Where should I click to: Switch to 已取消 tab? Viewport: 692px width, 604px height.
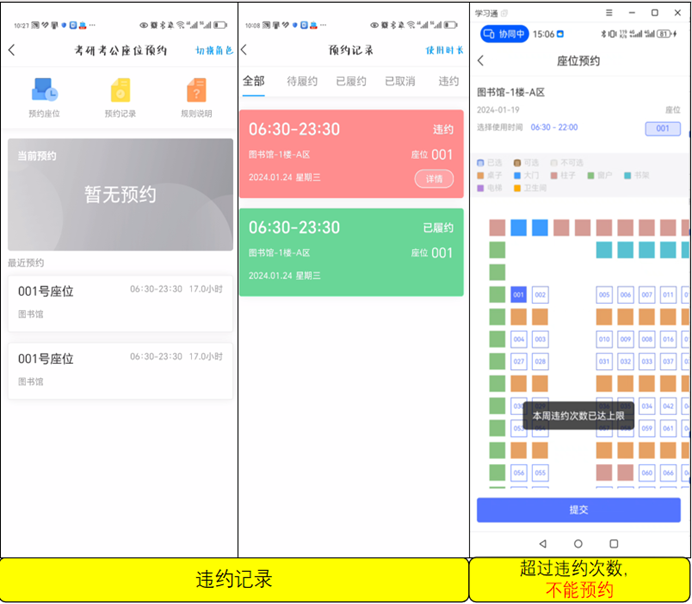pos(400,82)
